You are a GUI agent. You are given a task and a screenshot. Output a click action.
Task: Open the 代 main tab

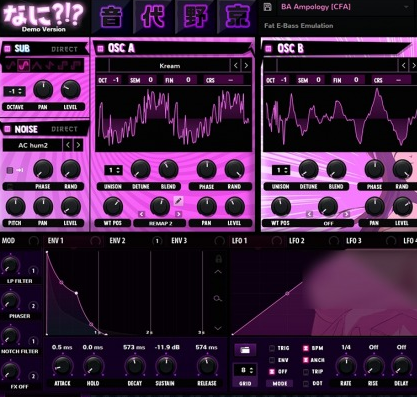point(153,16)
